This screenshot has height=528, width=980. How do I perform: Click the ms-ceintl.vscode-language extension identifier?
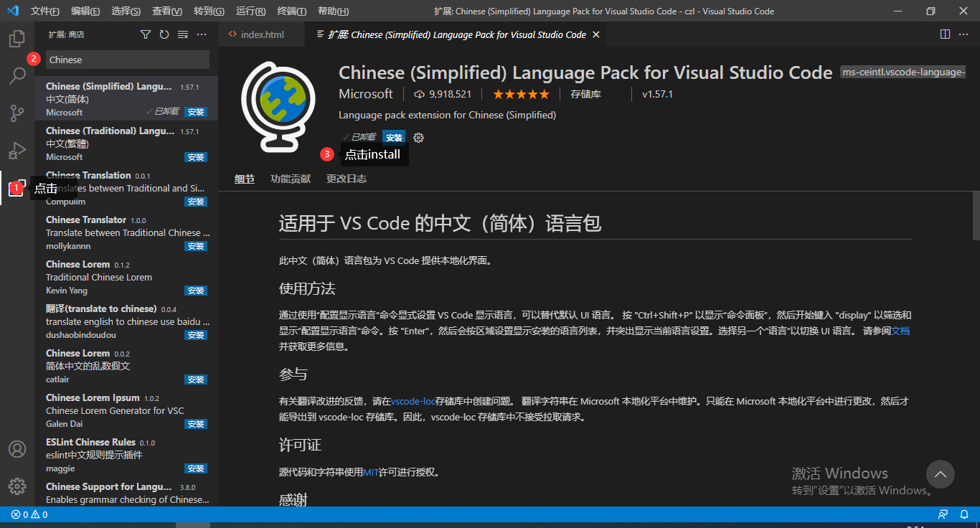pos(903,72)
